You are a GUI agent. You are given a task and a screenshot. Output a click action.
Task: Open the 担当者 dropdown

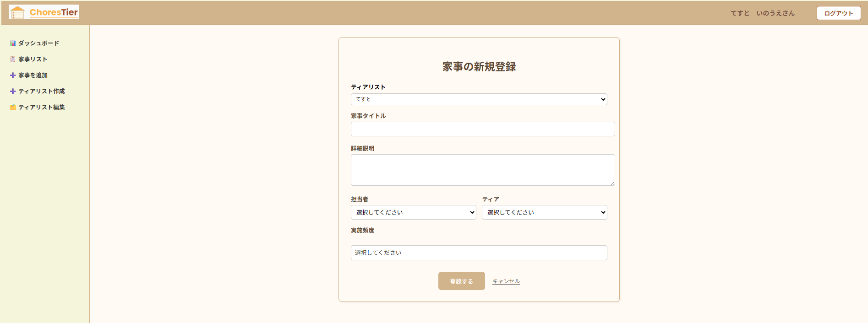coord(414,212)
